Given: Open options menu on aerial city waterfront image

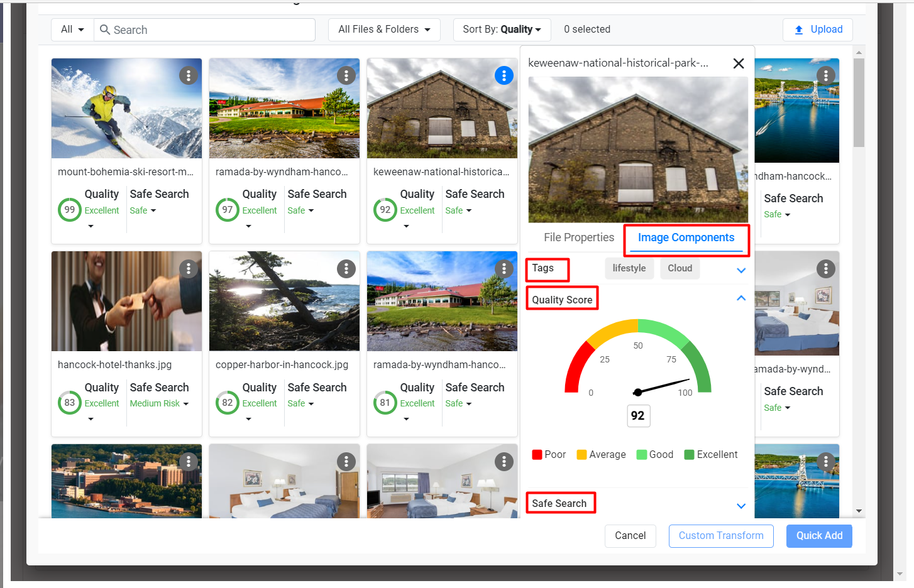Looking at the screenshot, I should pos(189,462).
